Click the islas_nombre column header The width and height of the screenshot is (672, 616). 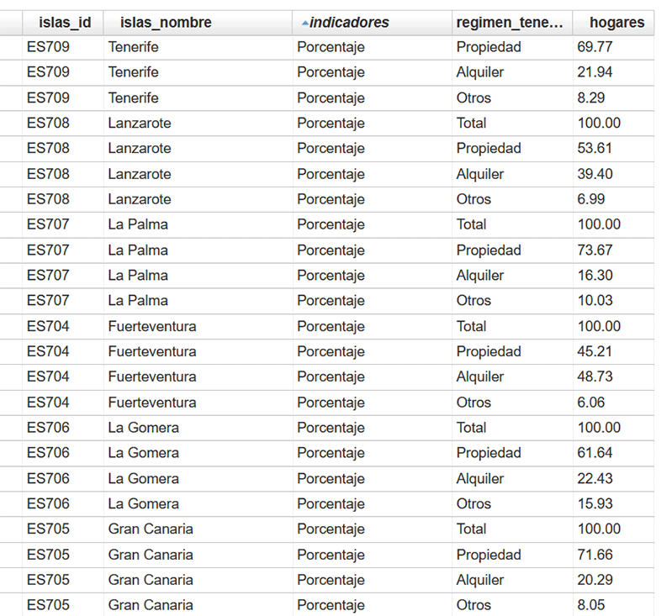click(166, 23)
